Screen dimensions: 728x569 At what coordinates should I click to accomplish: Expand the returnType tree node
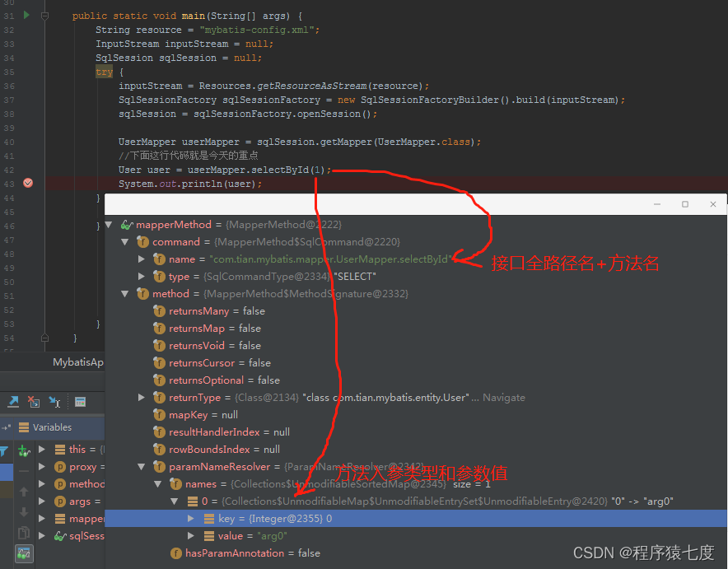pos(141,397)
